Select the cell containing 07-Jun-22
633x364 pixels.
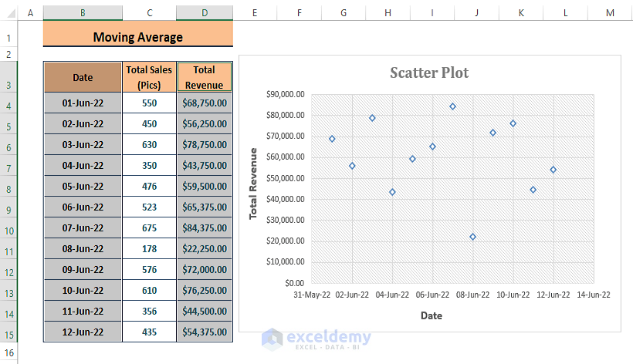click(x=83, y=228)
